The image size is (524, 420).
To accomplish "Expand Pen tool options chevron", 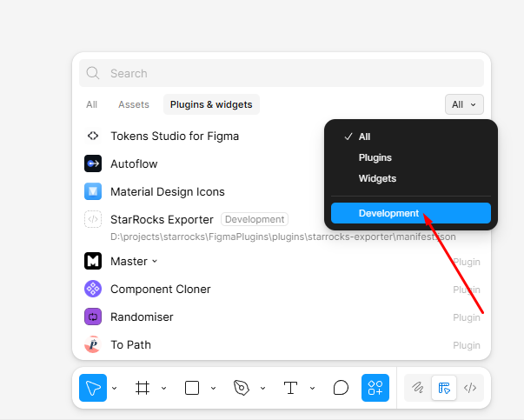I will point(262,388).
